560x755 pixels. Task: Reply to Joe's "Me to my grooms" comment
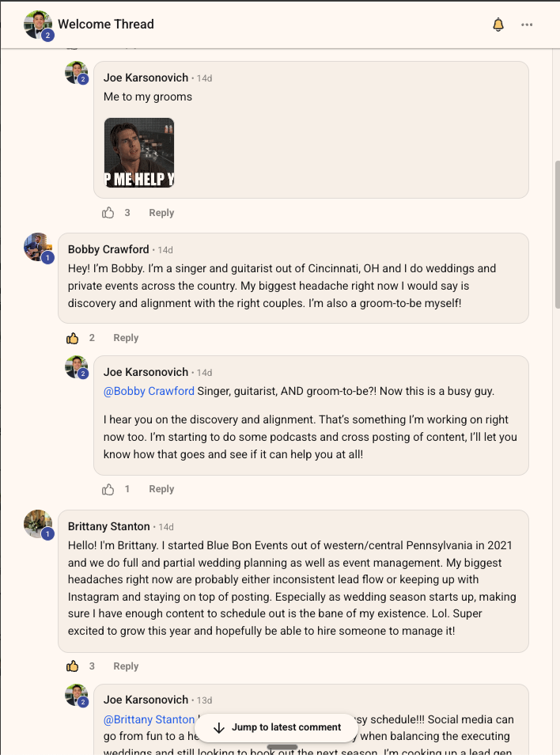161,213
